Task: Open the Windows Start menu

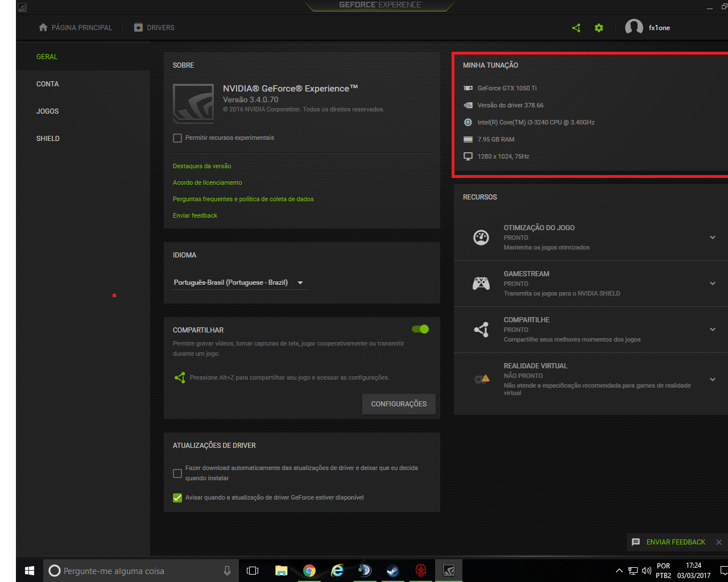Action: [x=30, y=571]
